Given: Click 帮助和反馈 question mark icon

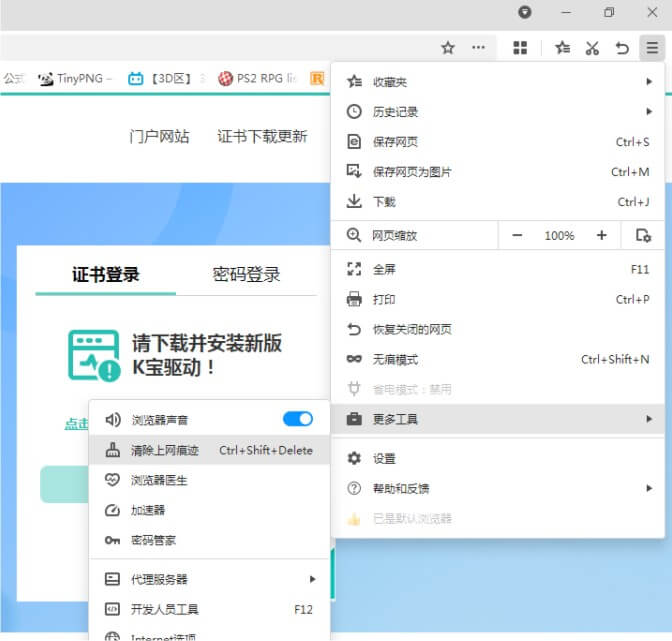Looking at the screenshot, I should [354, 488].
